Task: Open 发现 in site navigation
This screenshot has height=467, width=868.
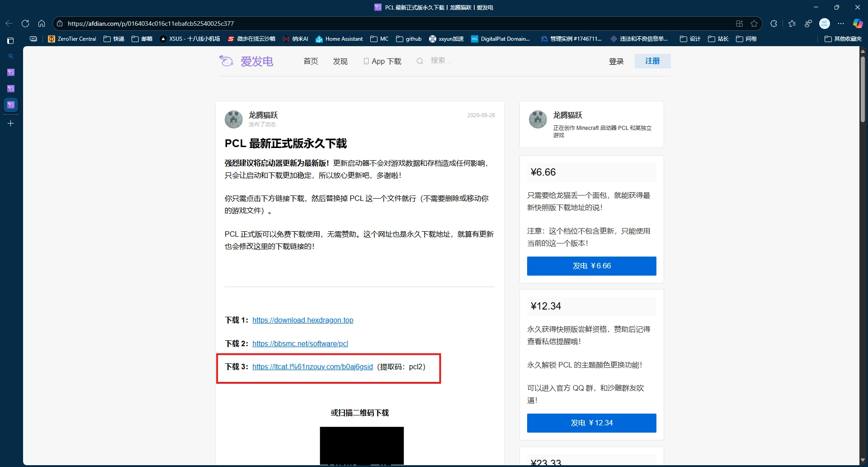Action: click(x=340, y=61)
